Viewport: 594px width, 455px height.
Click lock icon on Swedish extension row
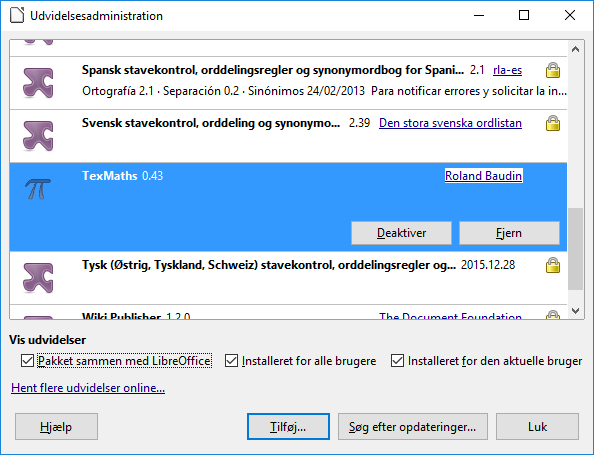pyautogui.click(x=553, y=123)
